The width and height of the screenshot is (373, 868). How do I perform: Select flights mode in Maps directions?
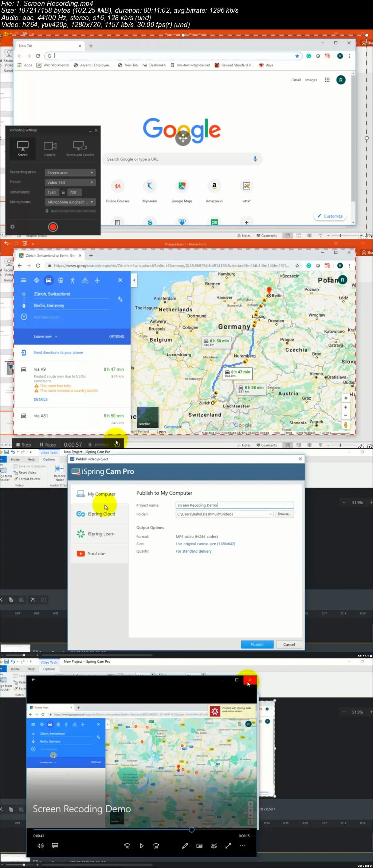(97, 280)
